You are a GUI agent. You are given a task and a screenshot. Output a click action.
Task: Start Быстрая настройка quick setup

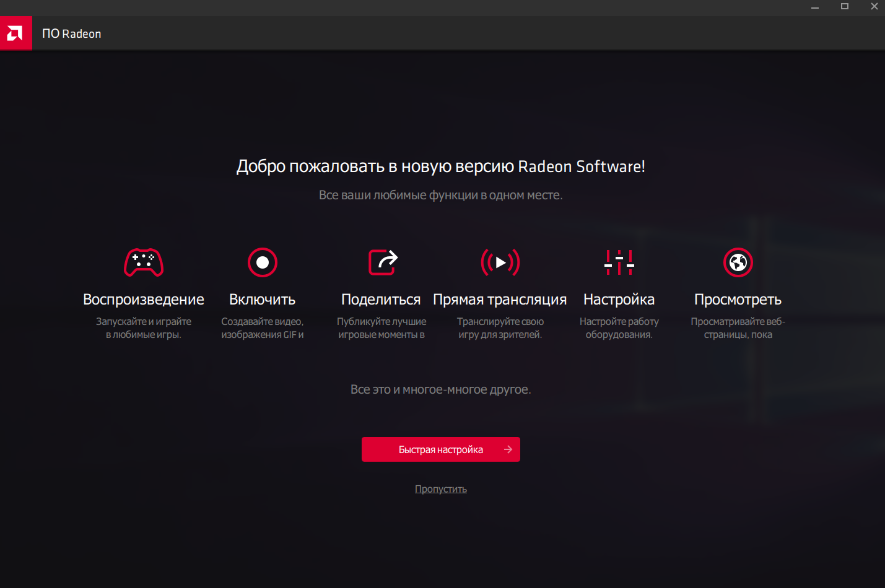(441, 449)
